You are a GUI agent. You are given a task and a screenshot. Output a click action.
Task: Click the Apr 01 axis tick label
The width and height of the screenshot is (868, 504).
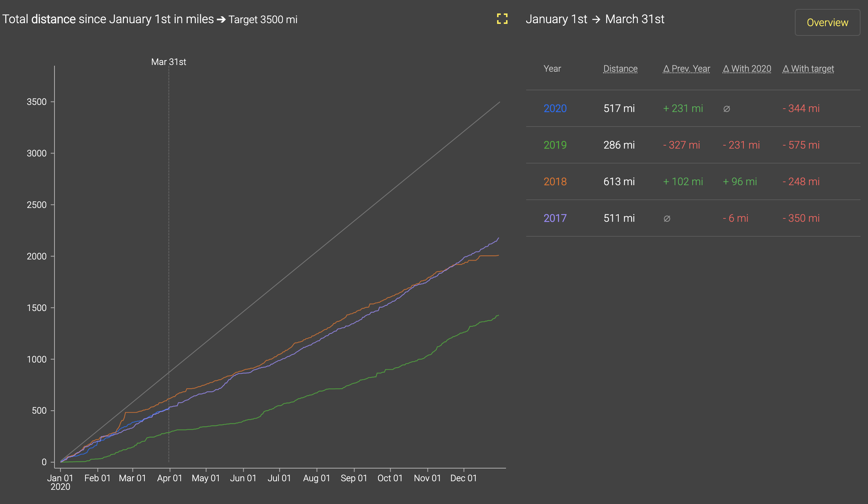point(169,478)
